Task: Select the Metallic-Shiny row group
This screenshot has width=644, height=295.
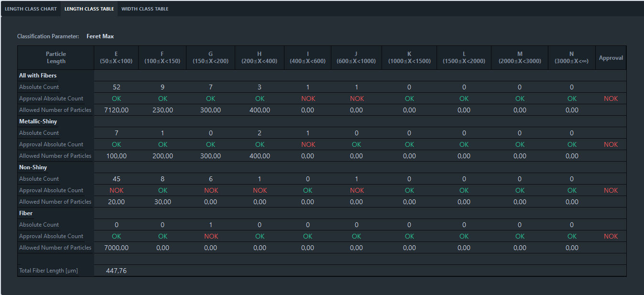Action: (38, 121)
